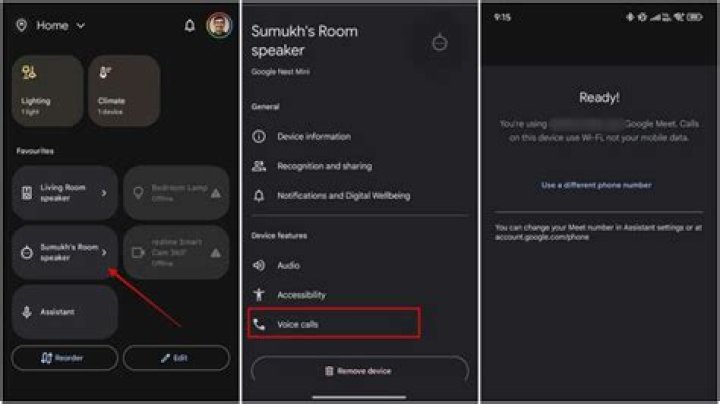Screen dimensions: 720x404
Task: Click 'Use a different phone number' link
Action: point(596,185)
